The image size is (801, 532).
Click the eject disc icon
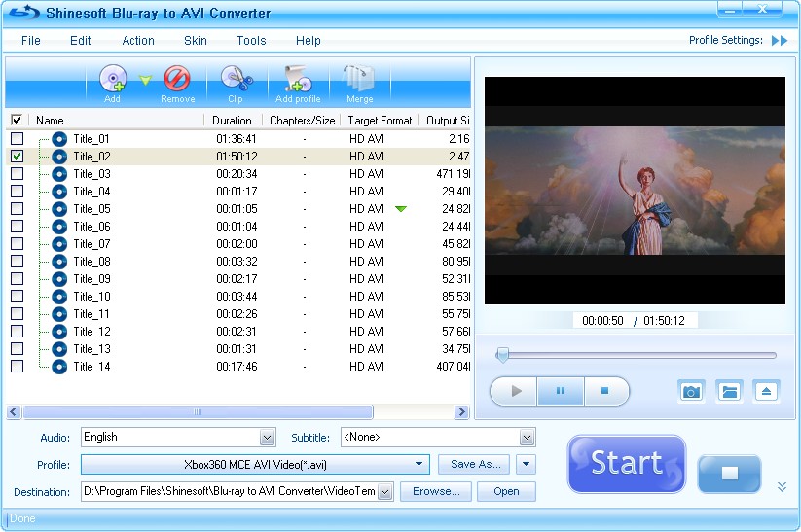767,391
